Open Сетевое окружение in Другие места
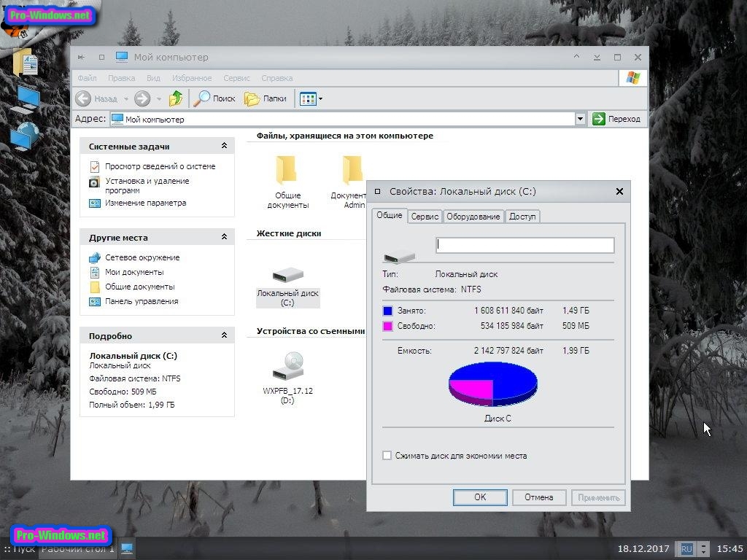The width and height of the screenshot is (747, 560). point(142,257)
